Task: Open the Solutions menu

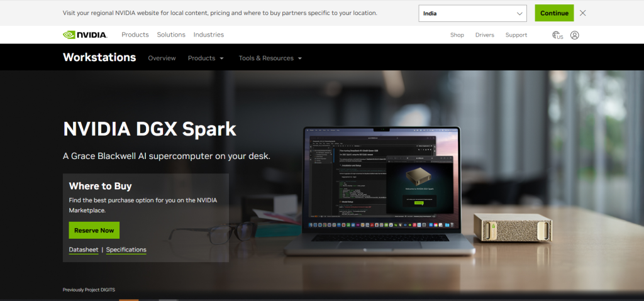Action: click(171, 35)
